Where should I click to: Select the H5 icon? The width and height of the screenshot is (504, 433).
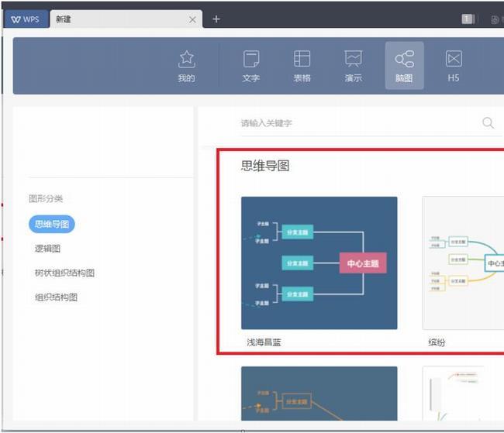(x=454, y=66)
